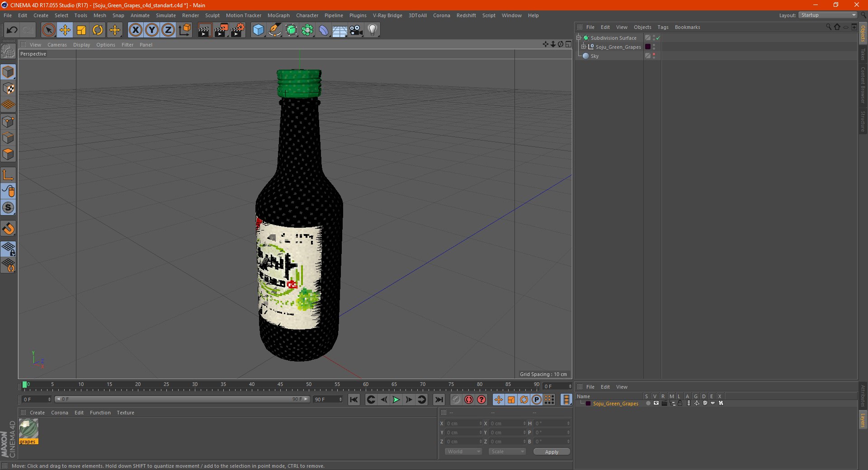Open the Takes side tab

click(x=863, y=54)
